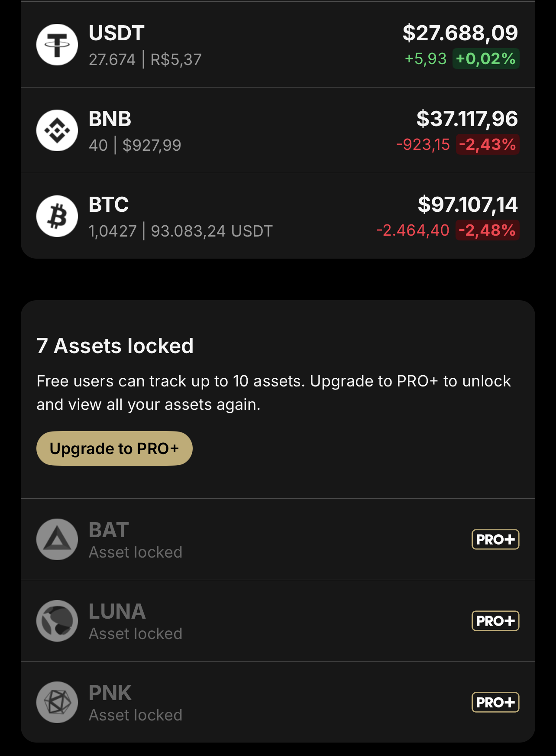
Task: Tap the locked BAT coin icon
Action: pos(57,539)
